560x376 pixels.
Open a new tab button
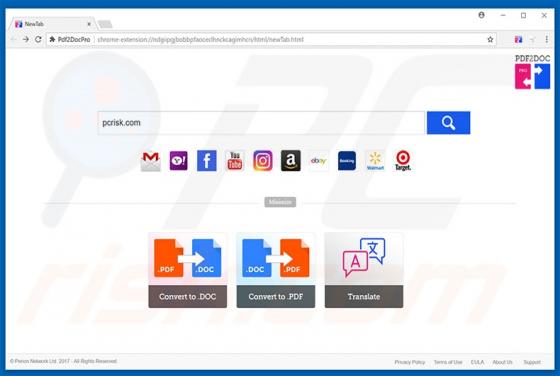point(105,24)
